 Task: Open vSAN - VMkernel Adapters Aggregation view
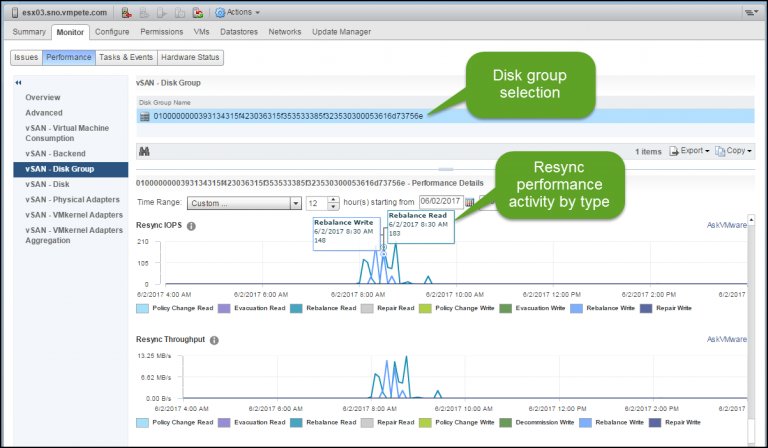(74, 236)
